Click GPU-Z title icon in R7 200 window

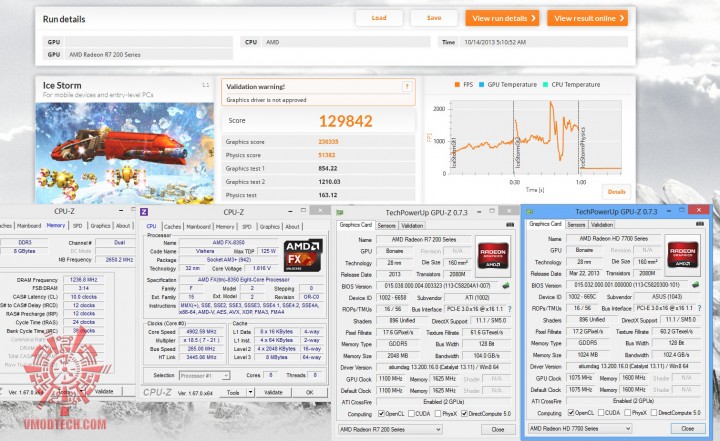click(x=340, y=212)
